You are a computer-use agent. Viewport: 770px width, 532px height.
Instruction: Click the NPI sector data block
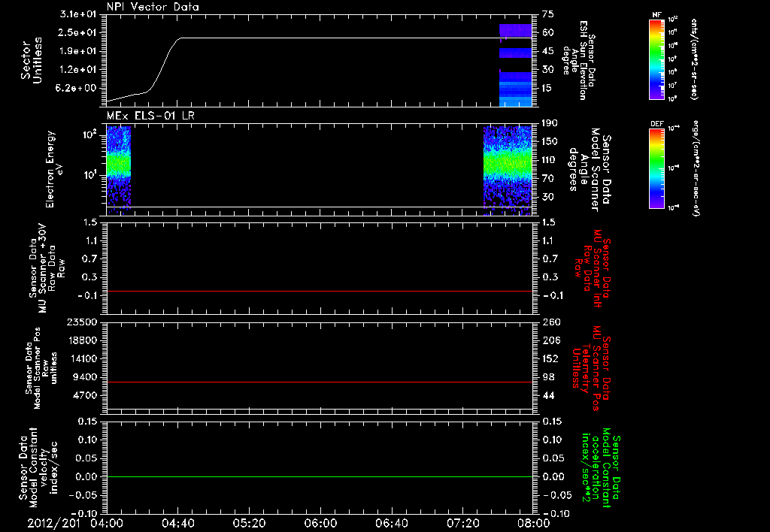pyautogui.click(x=516, y=65)
